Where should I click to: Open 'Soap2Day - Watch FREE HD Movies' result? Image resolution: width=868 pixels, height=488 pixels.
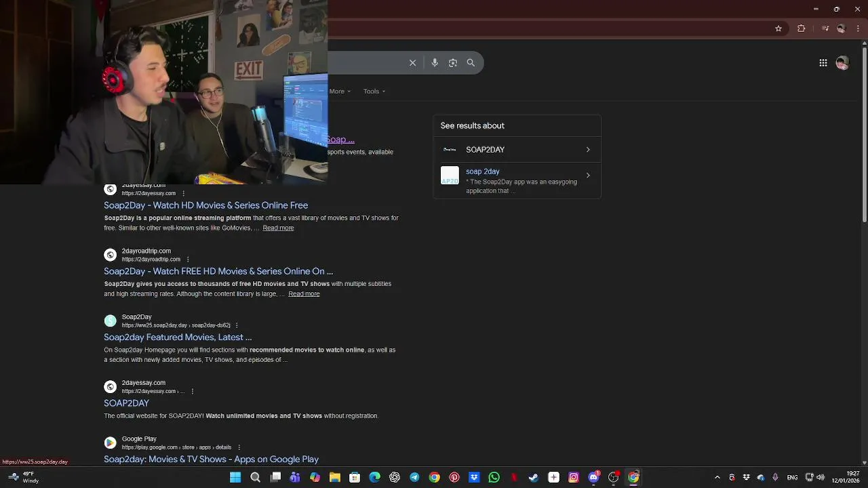click(x=218, y=271)
